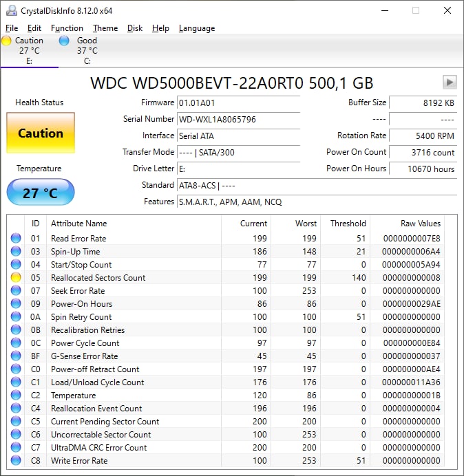Click the Current column header

coord(246,224)
